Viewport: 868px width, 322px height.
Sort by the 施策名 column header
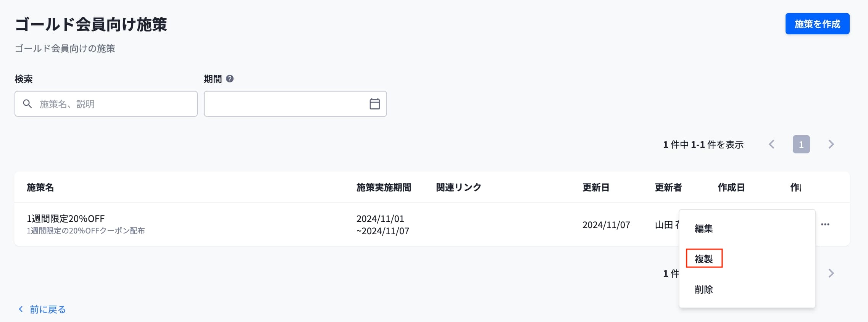tap(40, 187)
